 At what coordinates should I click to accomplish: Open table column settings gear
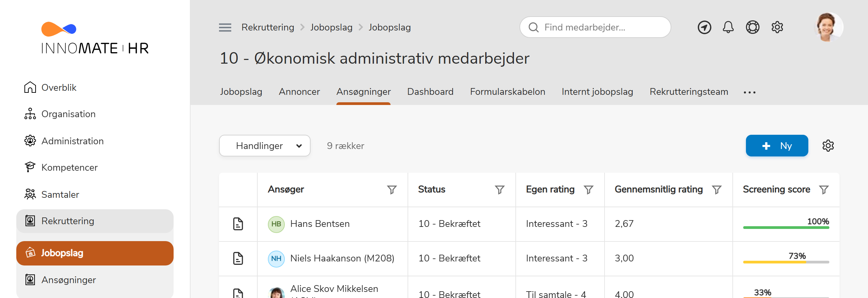pos(828,146)
